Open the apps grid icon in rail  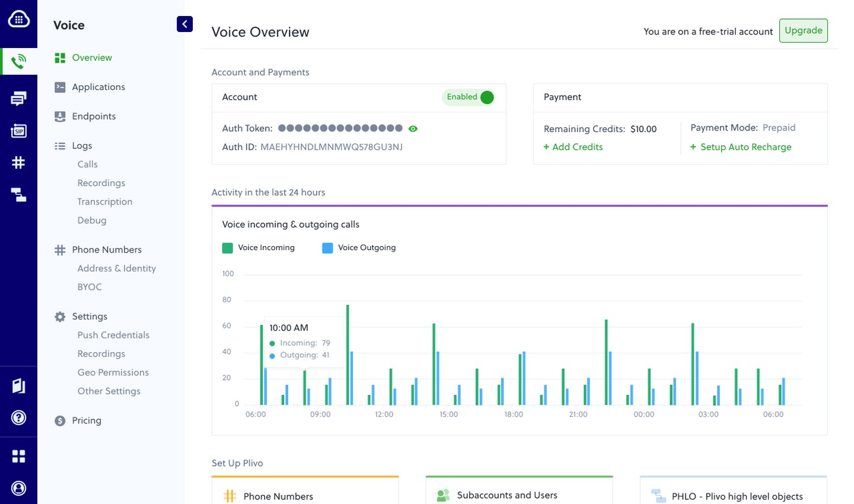tap(18, 456)
